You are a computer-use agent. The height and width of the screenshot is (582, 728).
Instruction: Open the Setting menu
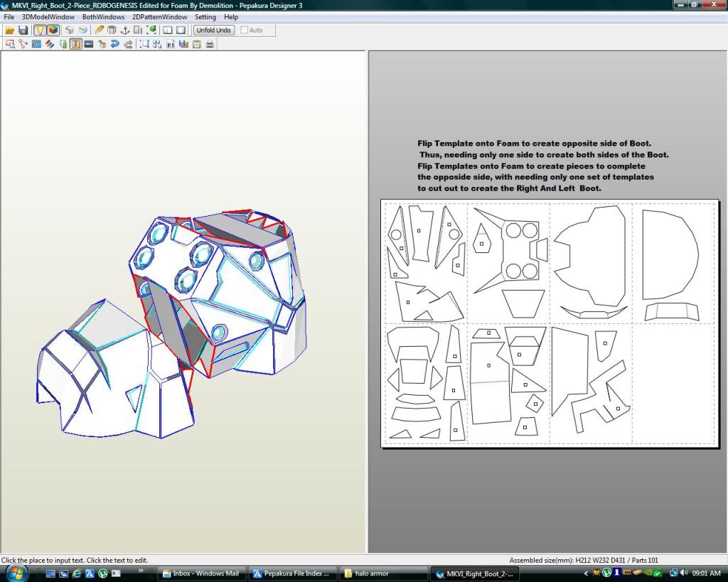point(205,17)
